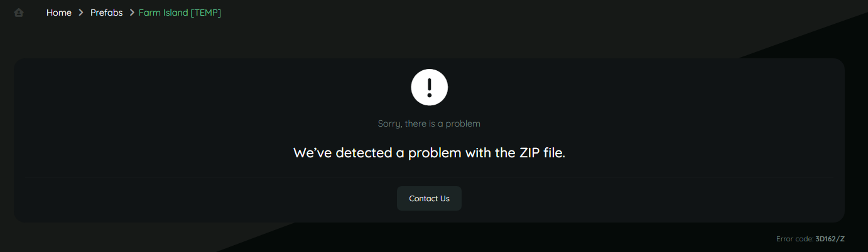Click the chevron between Home and Prefabs
The height and width of the screenshot is (252, 868).
click(81, 13)
